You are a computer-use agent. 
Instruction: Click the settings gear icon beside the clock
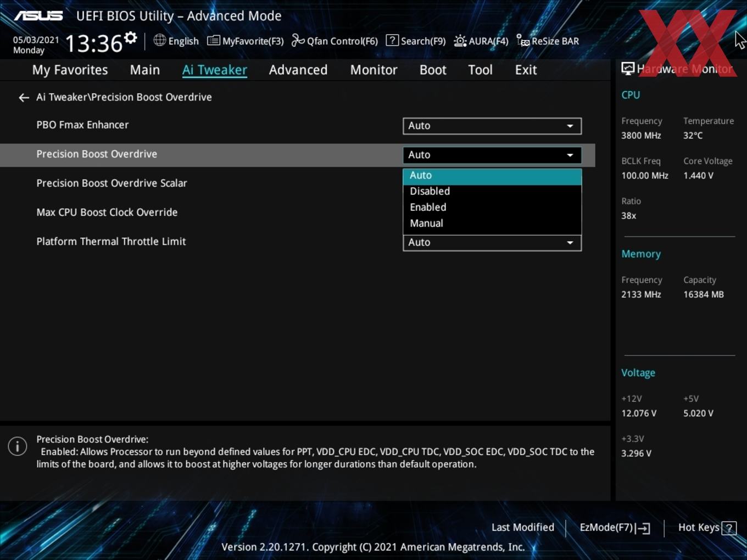point(130,38)
